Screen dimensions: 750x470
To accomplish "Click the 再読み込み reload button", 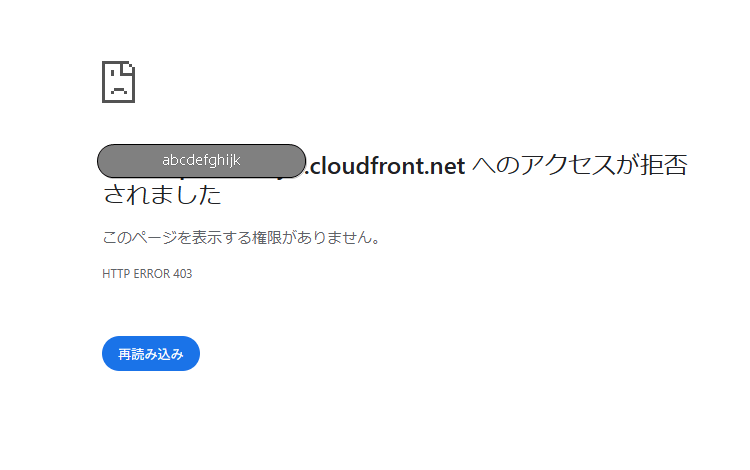I will (x=151, y=353).
